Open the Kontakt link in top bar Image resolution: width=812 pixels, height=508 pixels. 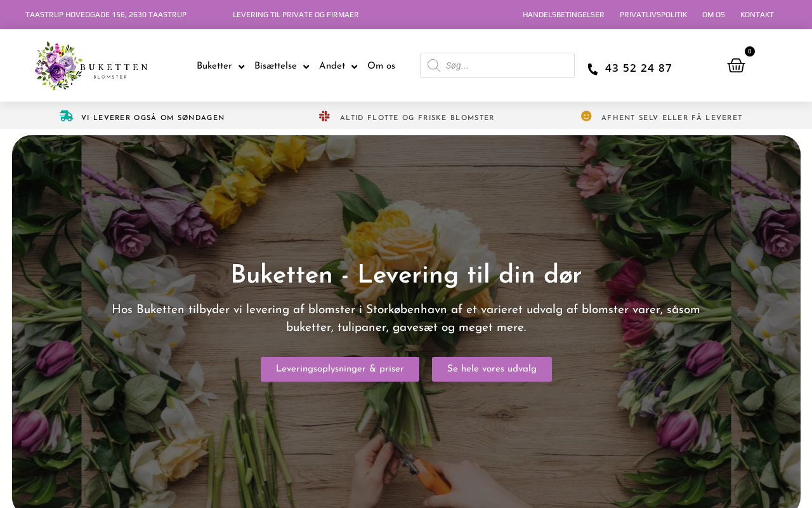tap(757, 15)
